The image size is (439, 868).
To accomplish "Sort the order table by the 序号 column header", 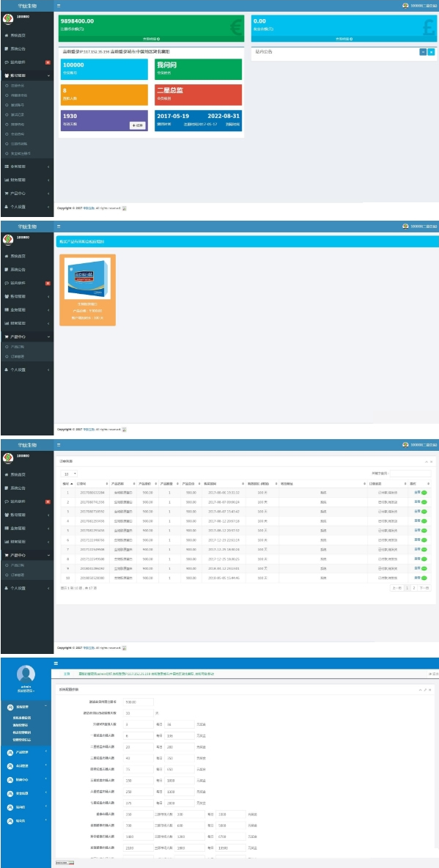I will click(x=67, y=483).
